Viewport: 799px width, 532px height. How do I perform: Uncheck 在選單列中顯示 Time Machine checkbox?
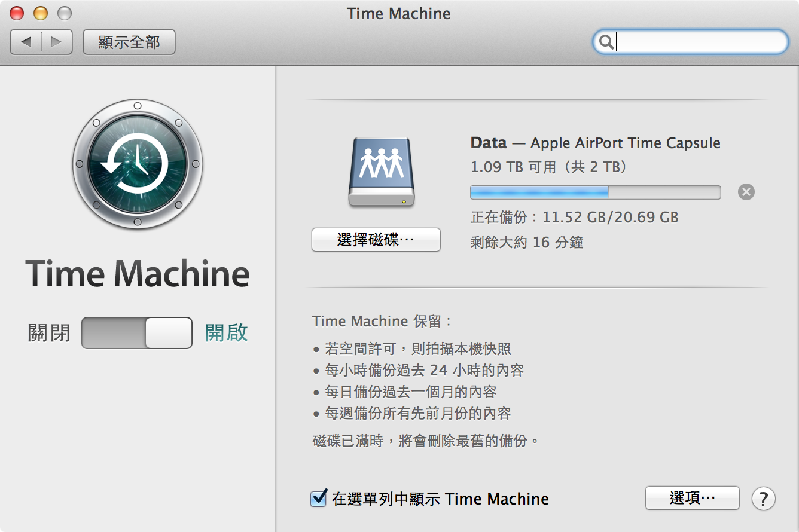pyautogui.click(x=319, y=498)
